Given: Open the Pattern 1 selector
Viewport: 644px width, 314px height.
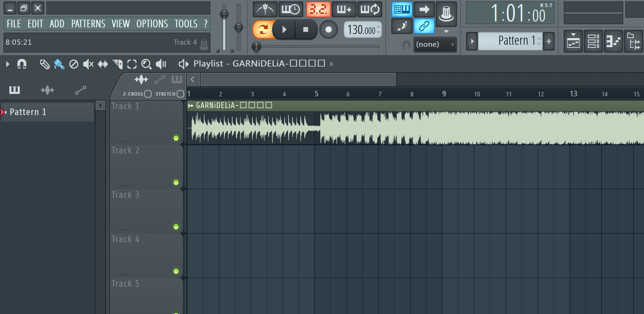Looking at the screenshot, I should 510,41.
